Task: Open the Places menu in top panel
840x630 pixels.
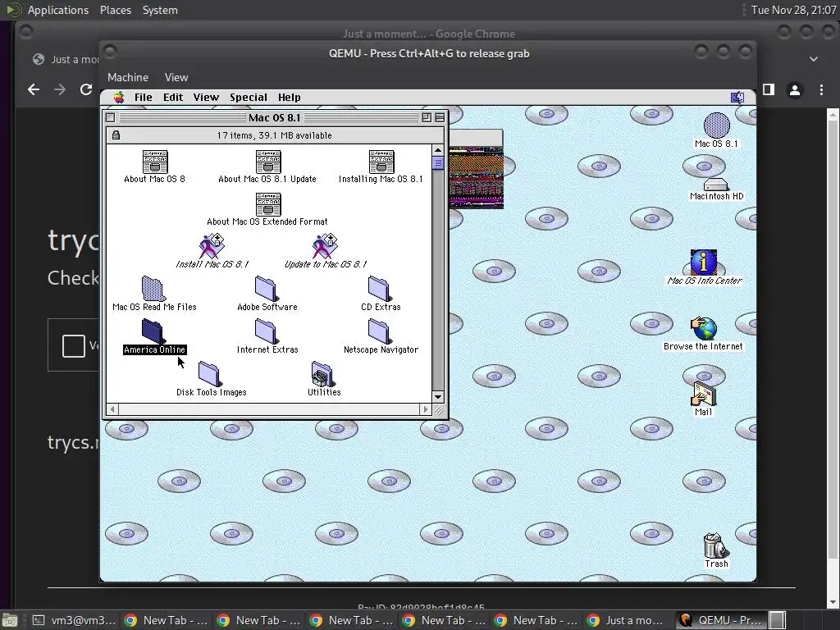Action: (115, 10)
